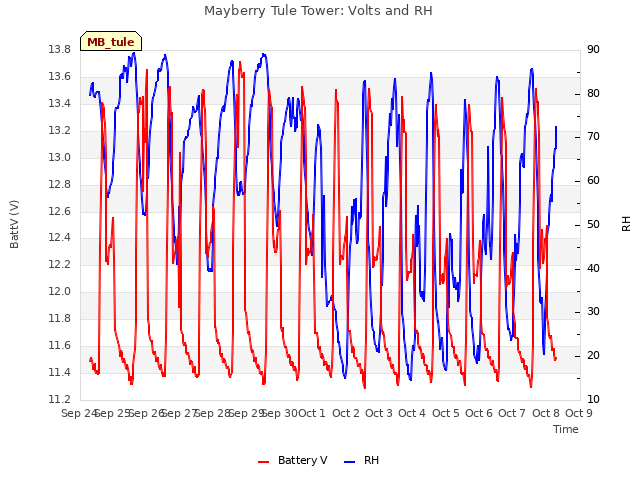Click the MB_tule label box
This screenshot has width=640, height=480.
[x=111, y=41]
